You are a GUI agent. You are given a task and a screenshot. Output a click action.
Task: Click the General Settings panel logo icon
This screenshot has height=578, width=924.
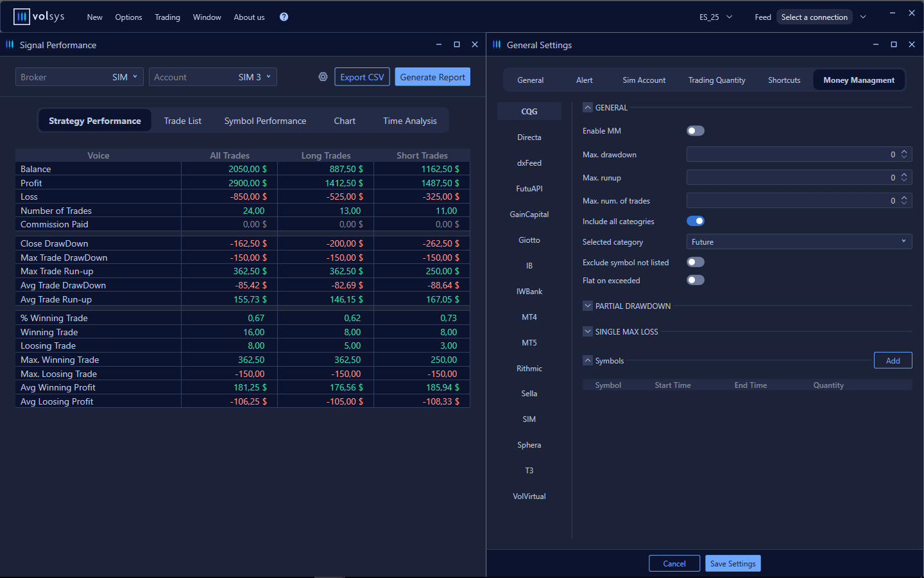tap(497, 45)
